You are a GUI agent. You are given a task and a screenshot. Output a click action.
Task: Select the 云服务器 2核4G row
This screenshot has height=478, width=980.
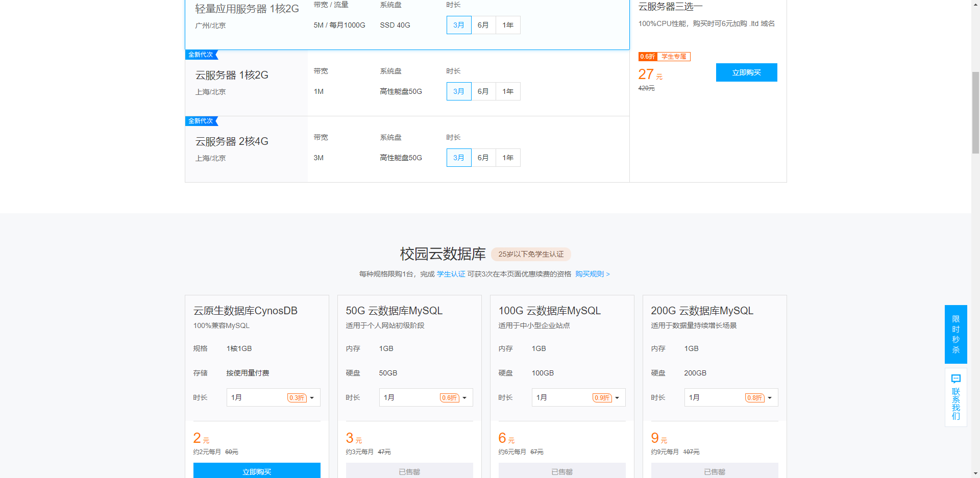407,149
